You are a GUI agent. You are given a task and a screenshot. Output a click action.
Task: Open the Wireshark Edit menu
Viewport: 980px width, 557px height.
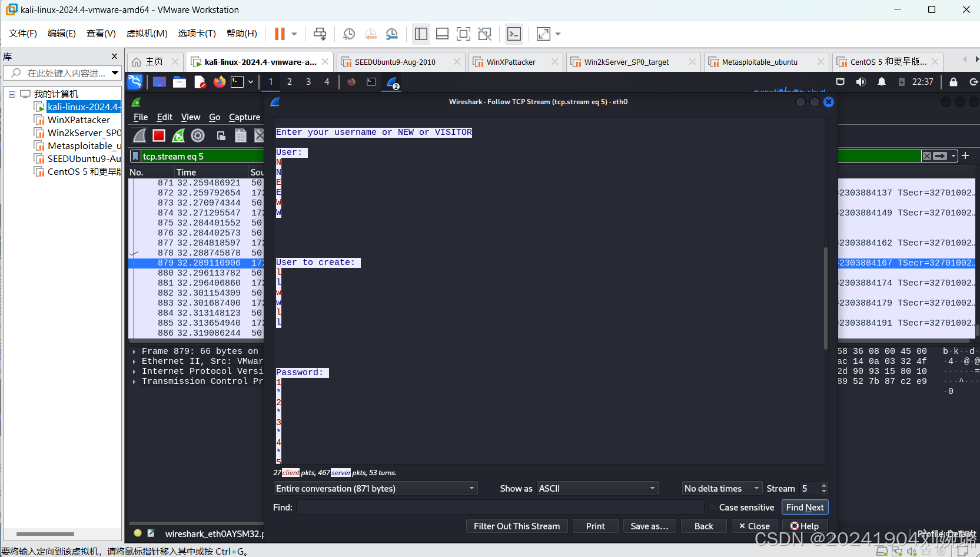(x=165, y=117)
